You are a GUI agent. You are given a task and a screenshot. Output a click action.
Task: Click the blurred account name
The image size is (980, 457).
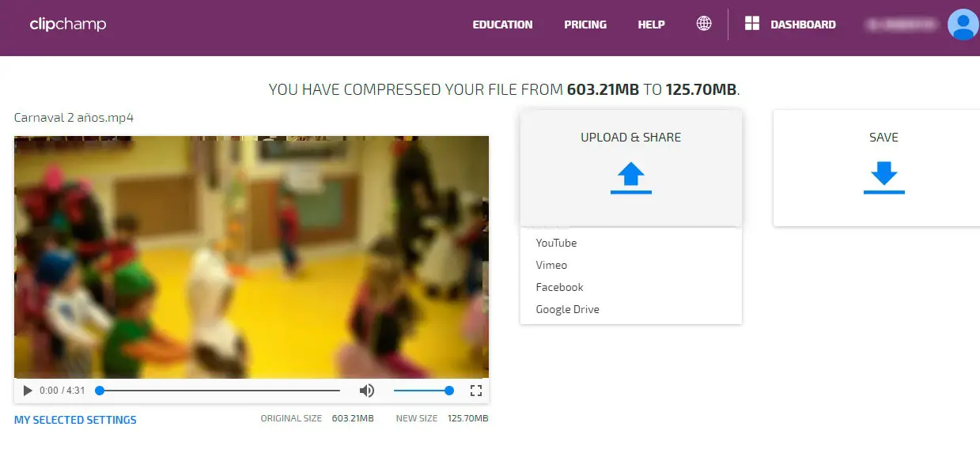pos(902,25)
